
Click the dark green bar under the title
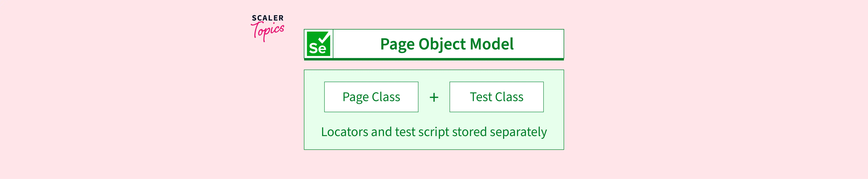[x=434, y=59]
